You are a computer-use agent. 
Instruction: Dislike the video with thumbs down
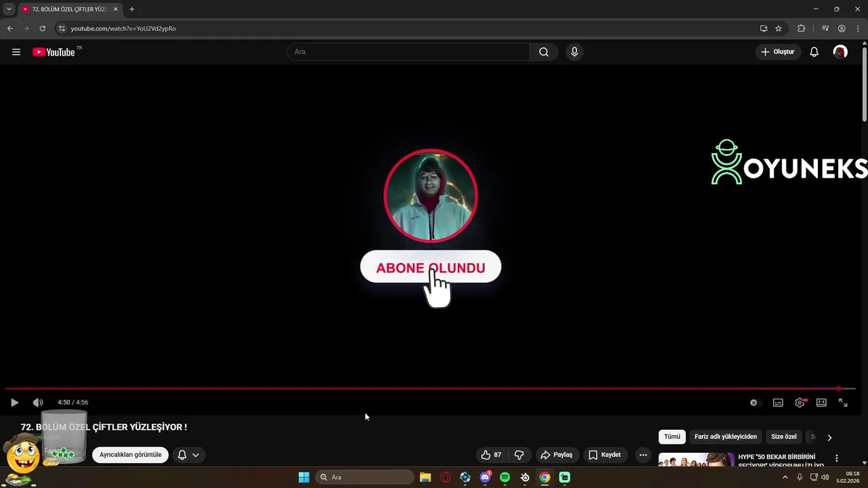pos(519,455)
